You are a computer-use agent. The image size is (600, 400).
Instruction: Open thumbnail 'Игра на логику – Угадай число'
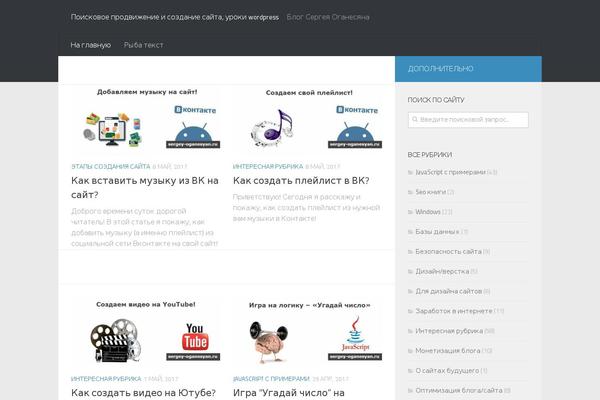pyautogui.click(x=308, y=331)
